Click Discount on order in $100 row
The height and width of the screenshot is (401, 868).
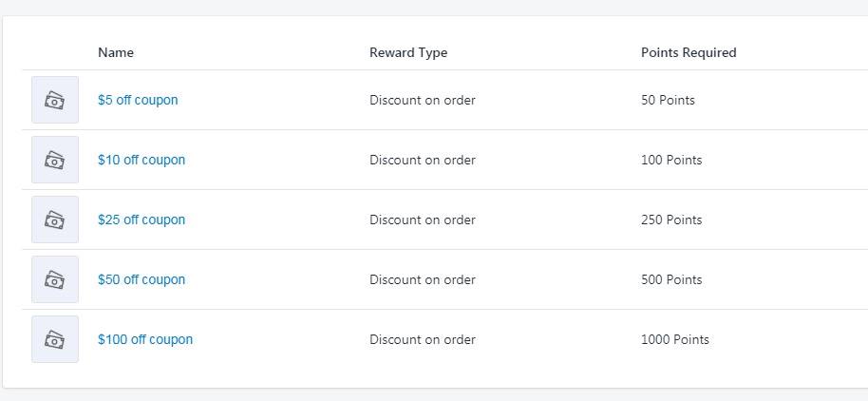[x=423, y=339]
